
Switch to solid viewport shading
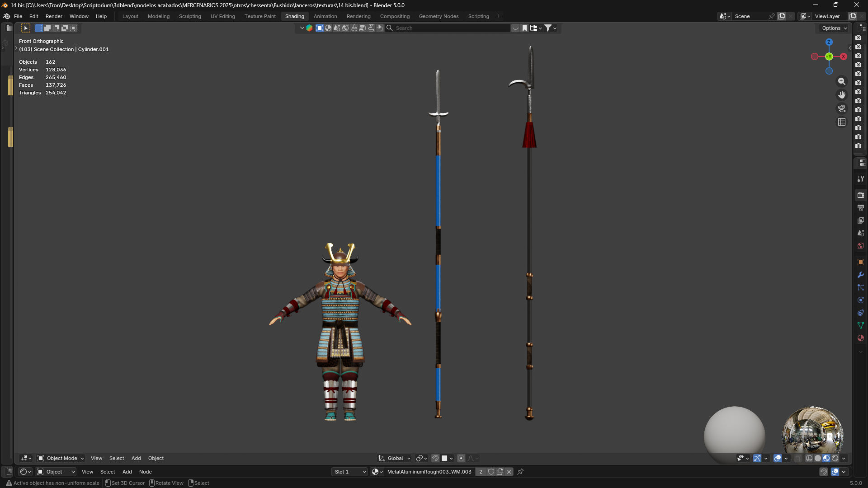(x=818, y=458)
